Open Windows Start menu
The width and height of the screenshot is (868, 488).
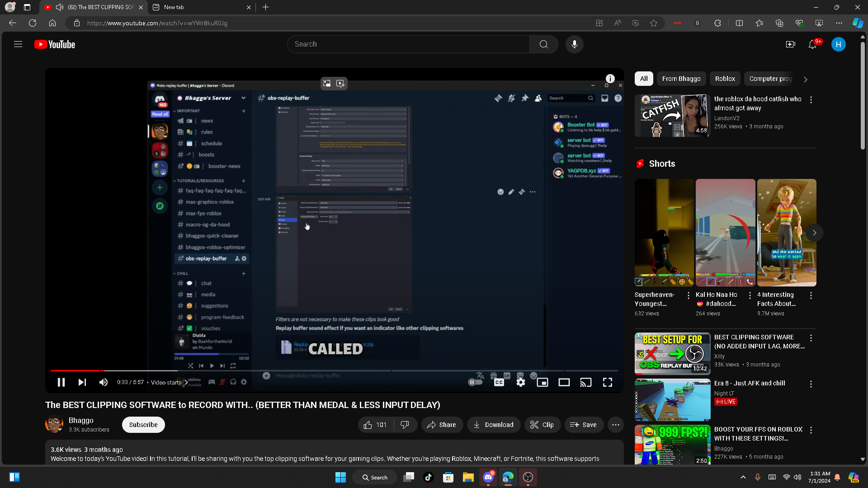click(x=340, y=477)
